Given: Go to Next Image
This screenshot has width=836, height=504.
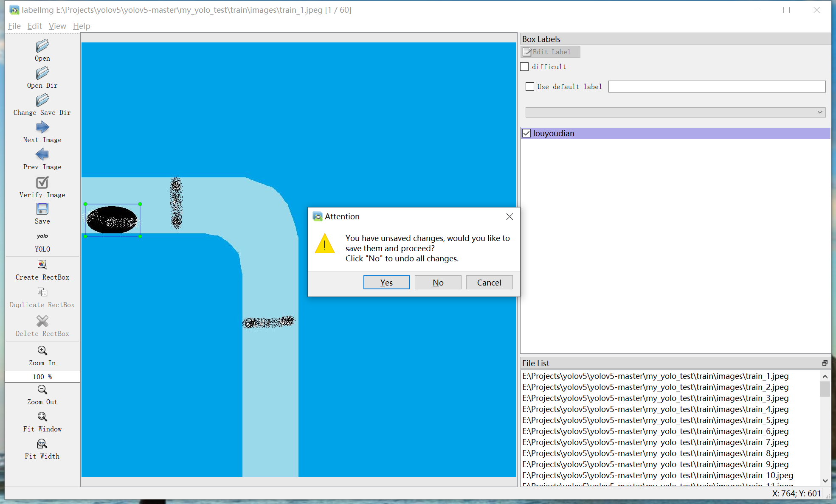Looking at the screenshot, I should pos(42,132).
